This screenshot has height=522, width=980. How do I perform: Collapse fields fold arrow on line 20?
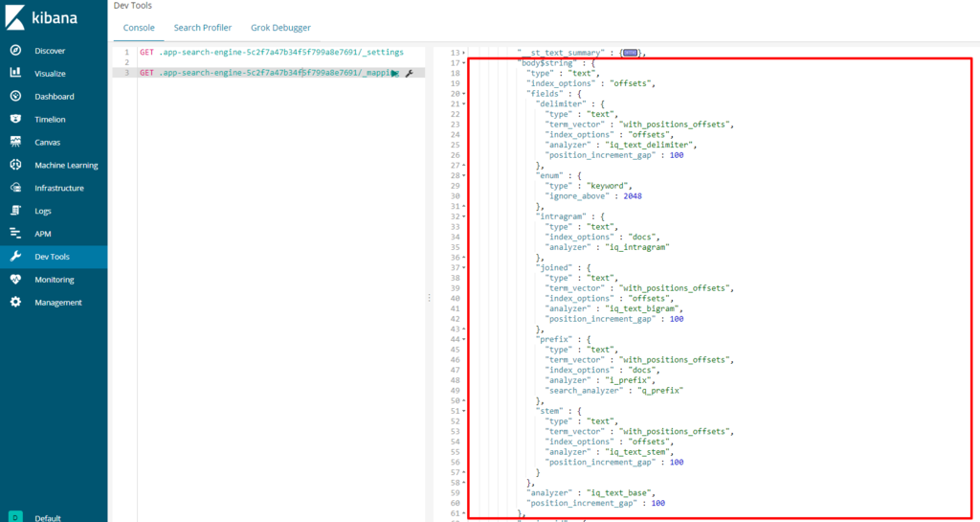(x=463, y=94)
